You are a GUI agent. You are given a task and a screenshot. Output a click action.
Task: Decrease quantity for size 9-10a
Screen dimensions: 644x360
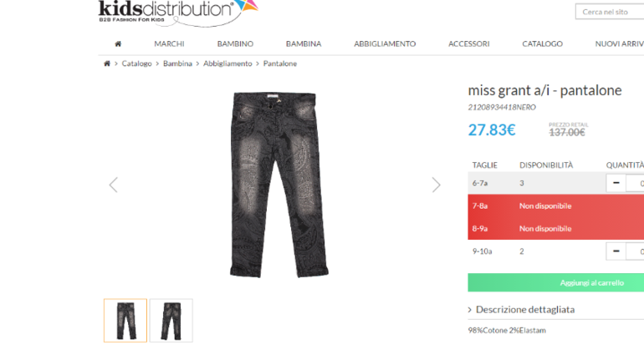point(616,251)
